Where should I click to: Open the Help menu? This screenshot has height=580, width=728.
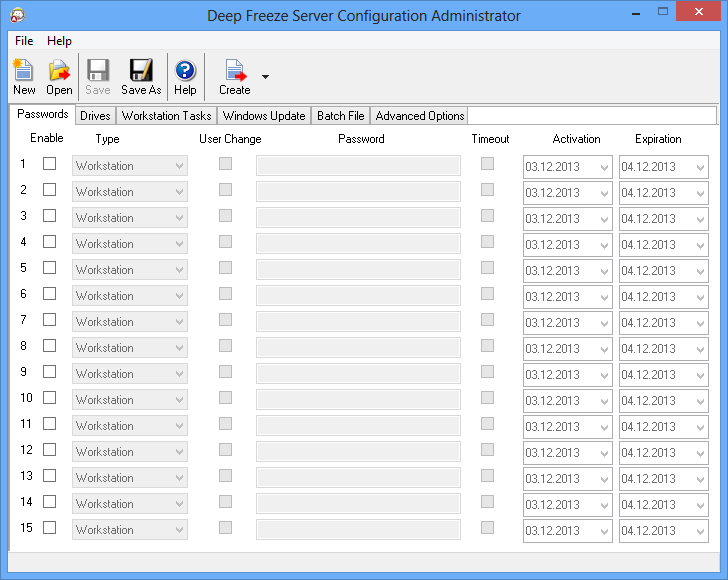[59, 41]
